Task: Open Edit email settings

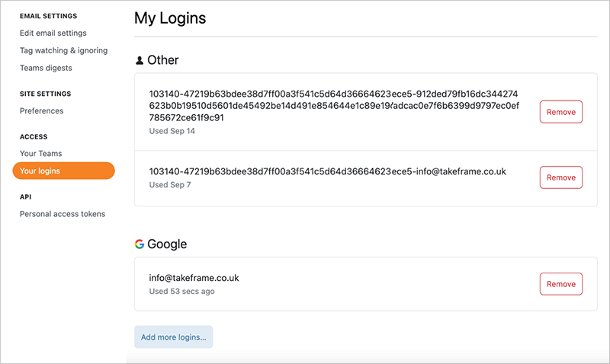Action: click(x=53, y=33)
